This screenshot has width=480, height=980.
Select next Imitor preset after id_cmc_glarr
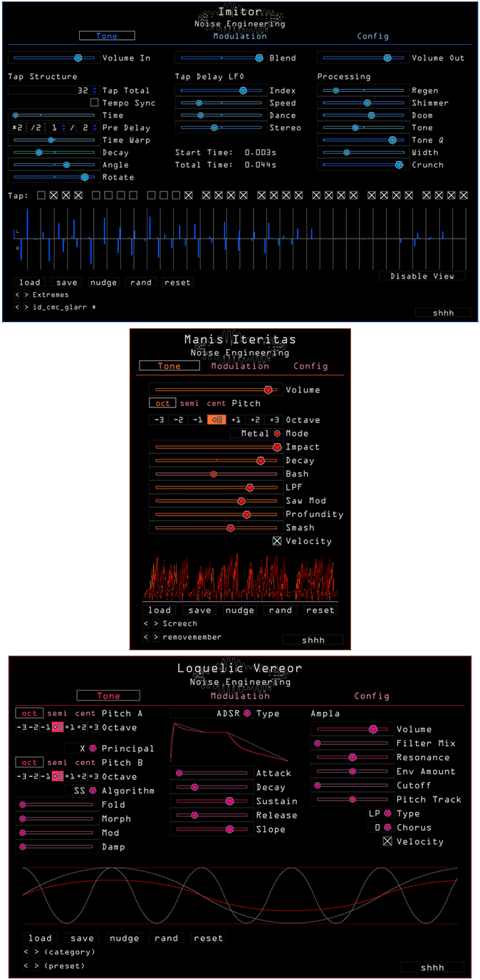(x=26, y=307)
